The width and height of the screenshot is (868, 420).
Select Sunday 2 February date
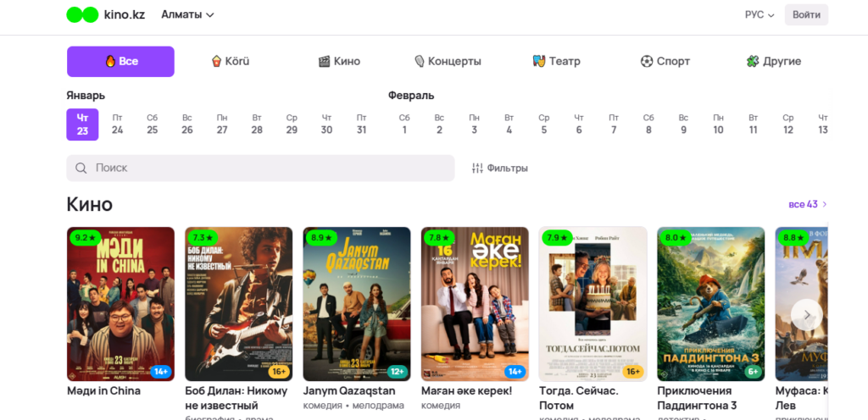[x=439, y=124]
